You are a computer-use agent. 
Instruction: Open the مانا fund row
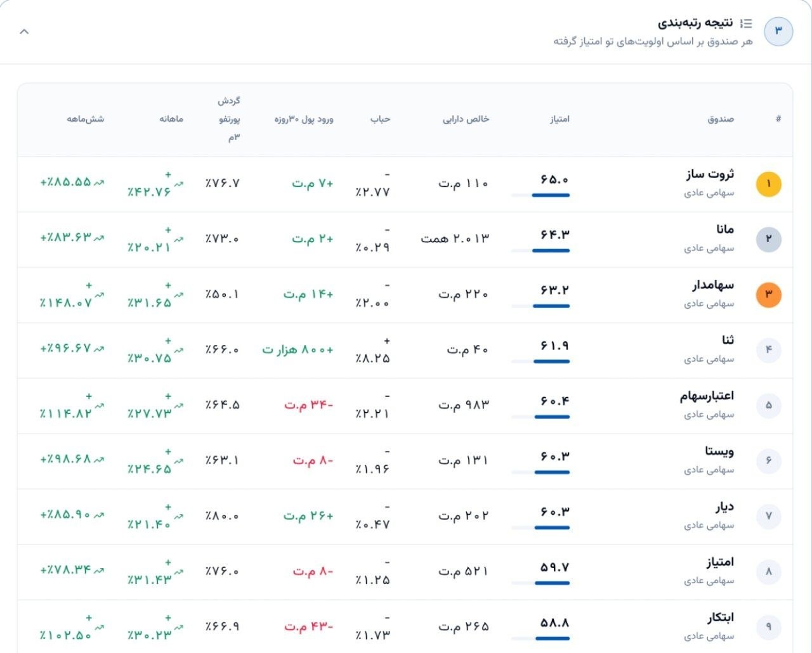[405, 239]
